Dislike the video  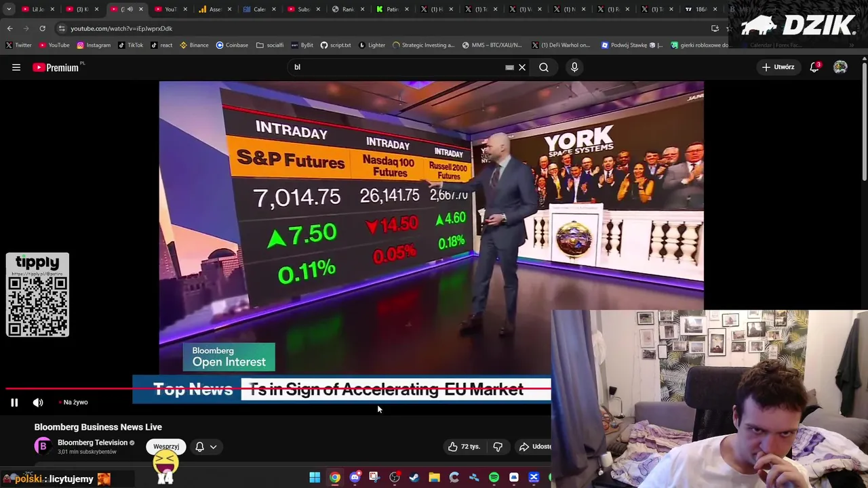[498, 447]
